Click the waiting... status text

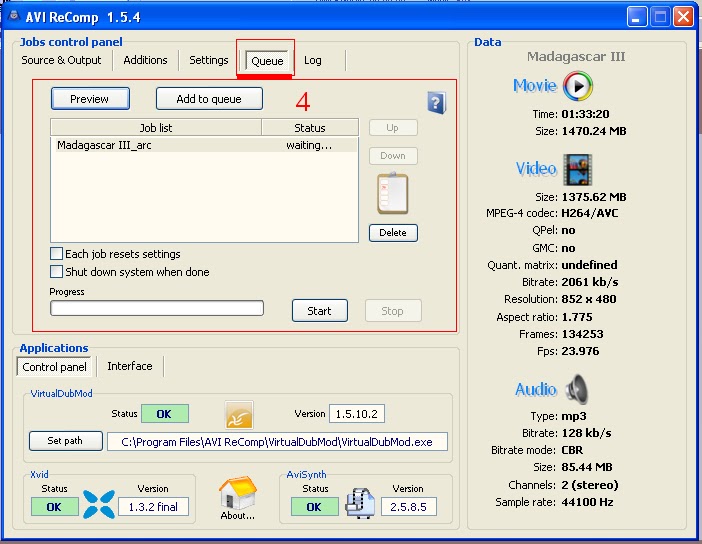coord(309,145)
